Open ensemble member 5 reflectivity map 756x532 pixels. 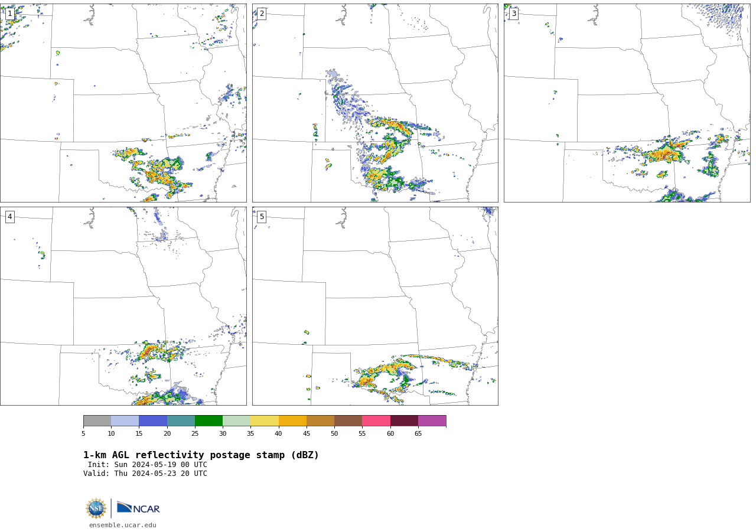tap(375, 306)
